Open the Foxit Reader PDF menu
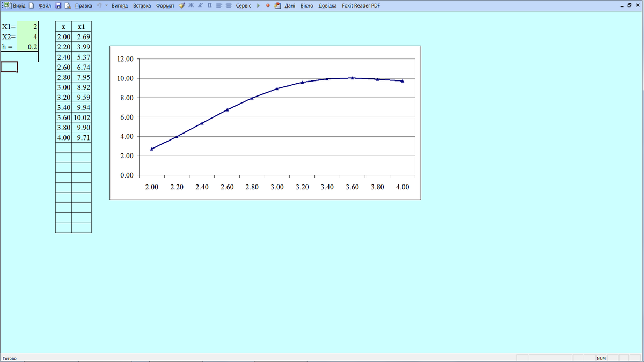 (361, 5)
